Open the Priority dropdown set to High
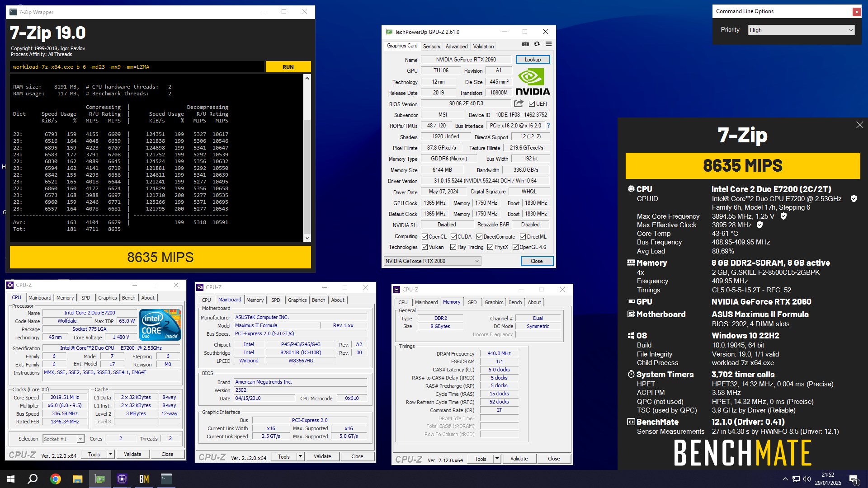 (x=802, y=30)
